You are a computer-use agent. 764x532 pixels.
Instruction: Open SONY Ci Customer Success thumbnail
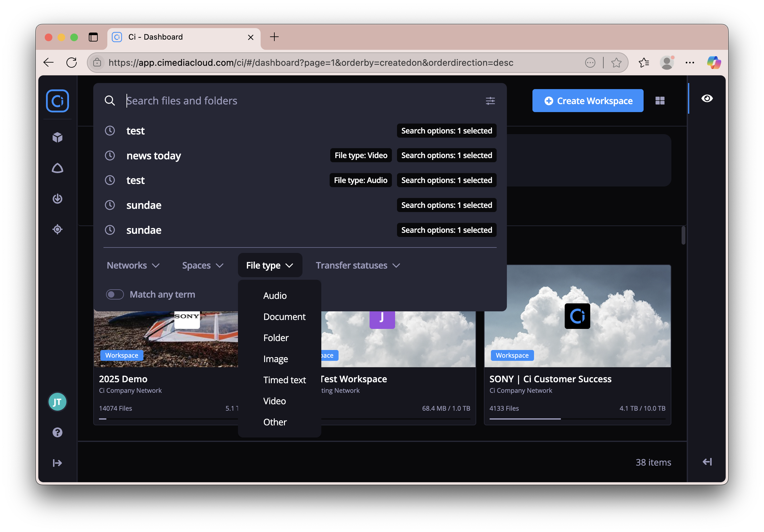[x=577, y=316]
